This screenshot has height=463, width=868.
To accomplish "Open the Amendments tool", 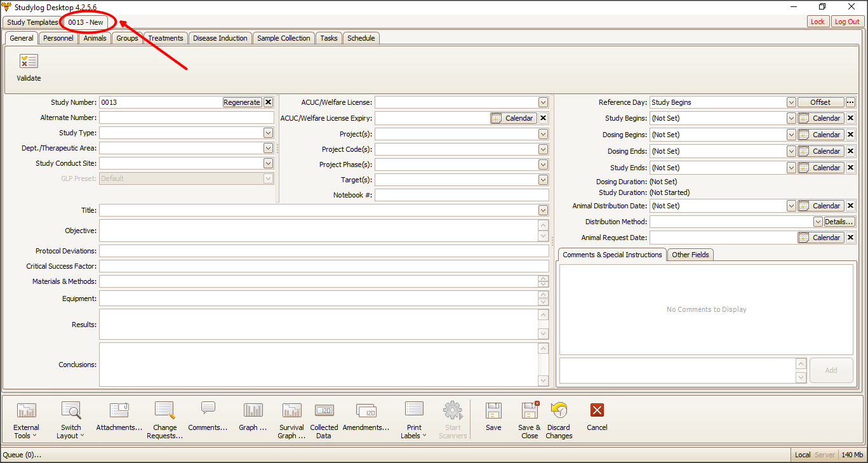I will pos(366,417).
